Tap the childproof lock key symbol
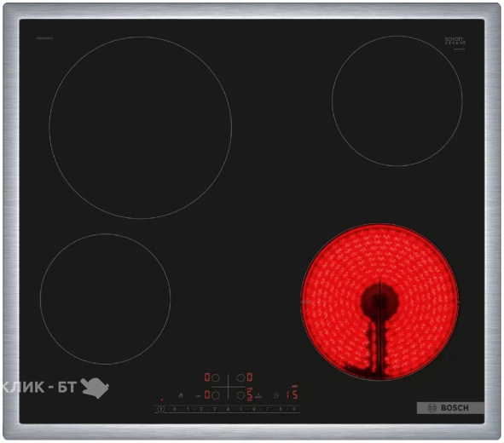This screenshot has width=504, height=443. (x=198, y=396)
